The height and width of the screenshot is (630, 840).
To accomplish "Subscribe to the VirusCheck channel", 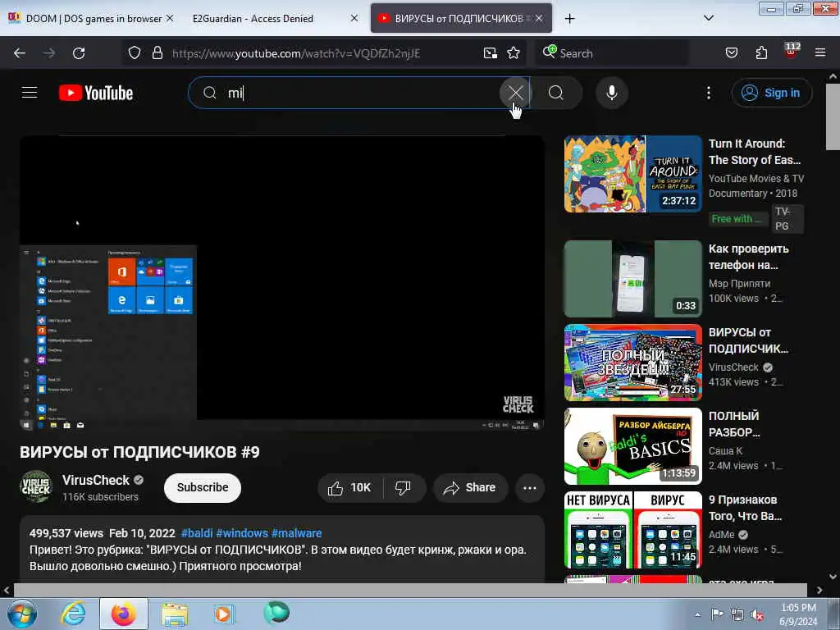I will 203,487.
